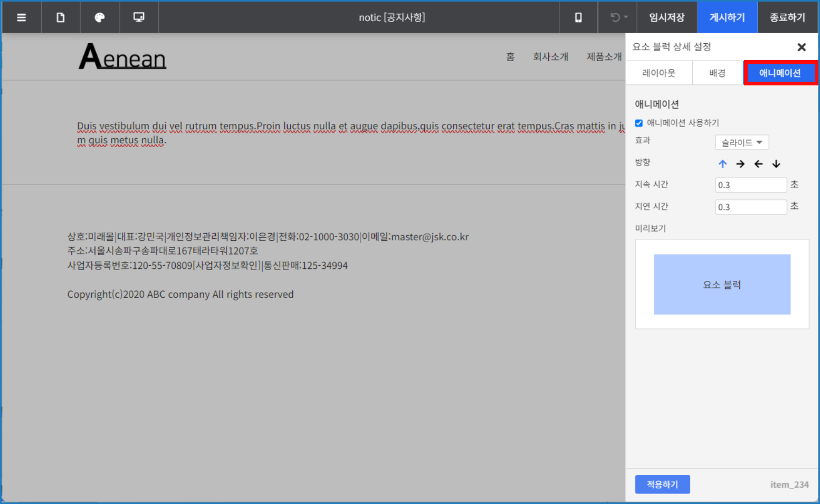
Task: Click the undo arrow icon
Action: coord(616,17)
